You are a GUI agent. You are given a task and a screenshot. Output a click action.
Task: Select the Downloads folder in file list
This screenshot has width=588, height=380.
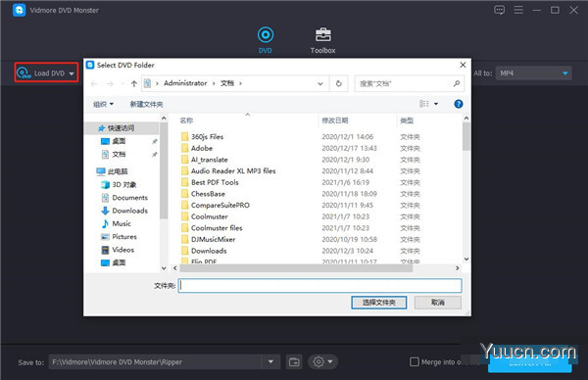pos(209,251)
